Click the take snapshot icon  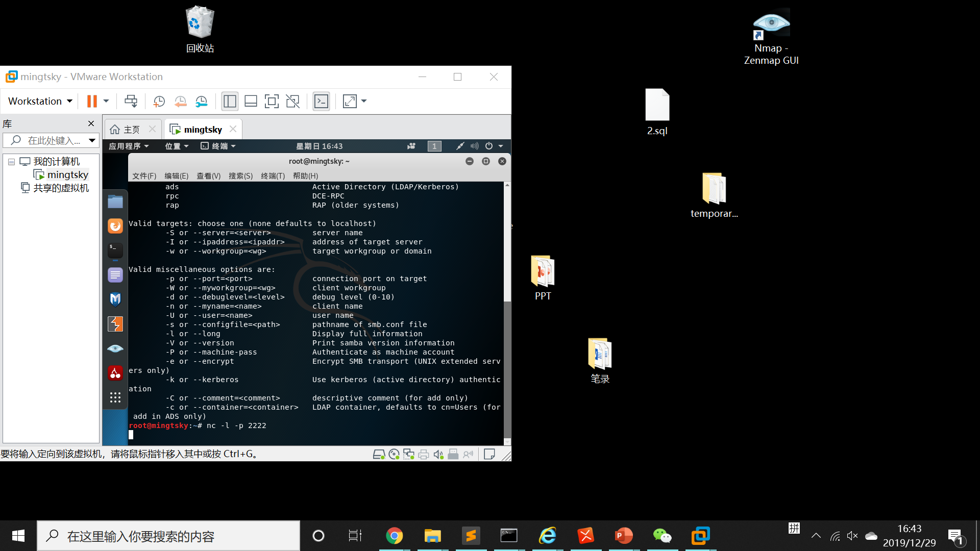159,101
